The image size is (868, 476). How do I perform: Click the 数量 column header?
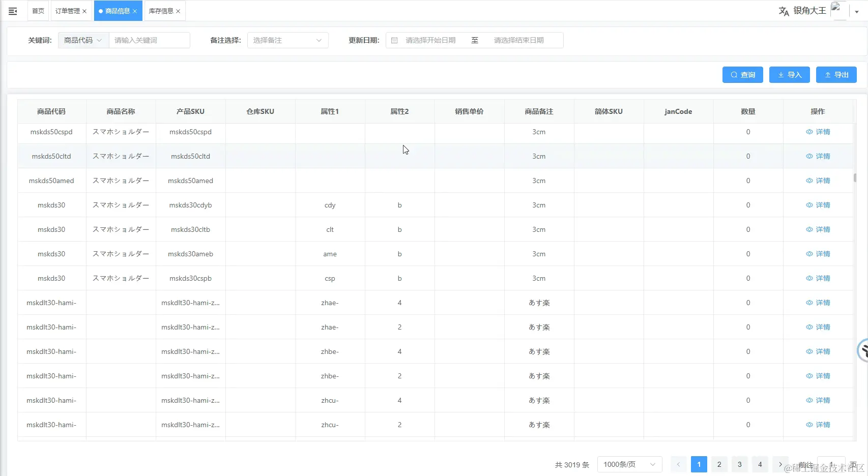748,111
